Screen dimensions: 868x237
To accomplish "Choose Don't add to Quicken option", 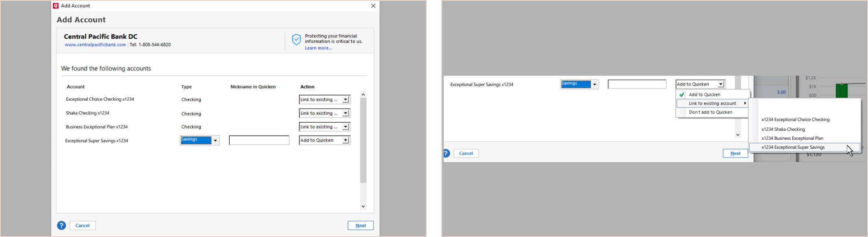I will [713, 112].
